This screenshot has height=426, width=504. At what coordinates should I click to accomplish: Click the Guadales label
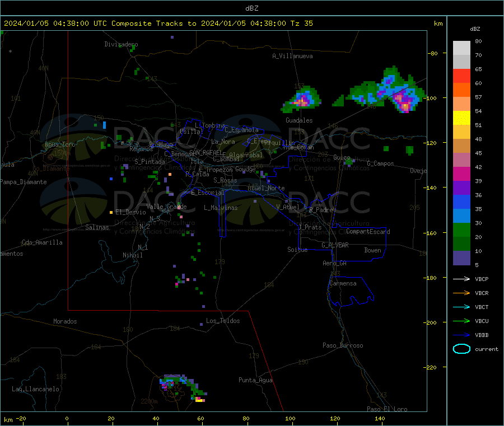coord(299,120)
